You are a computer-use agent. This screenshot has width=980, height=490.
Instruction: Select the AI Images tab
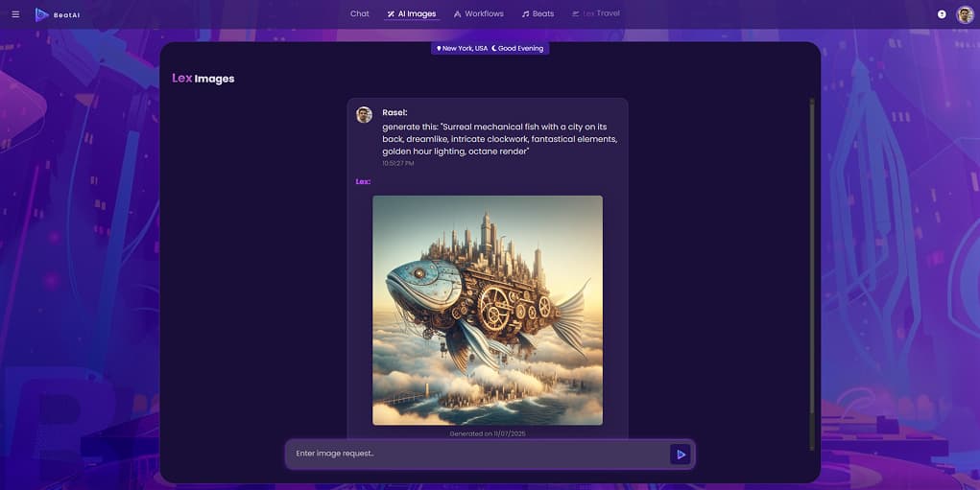click(x=411, y=14)
